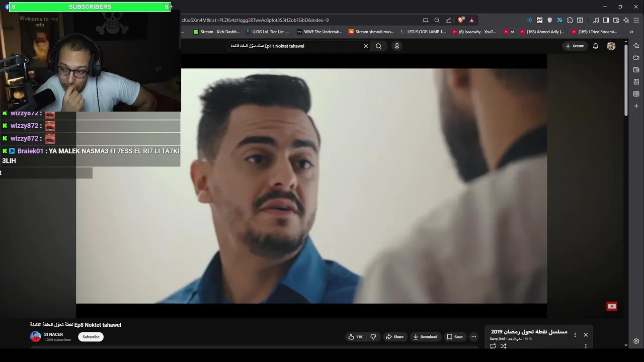The image size is (644, 362).
Task: Close the playlist panel
Action: (x=586, y=335)
